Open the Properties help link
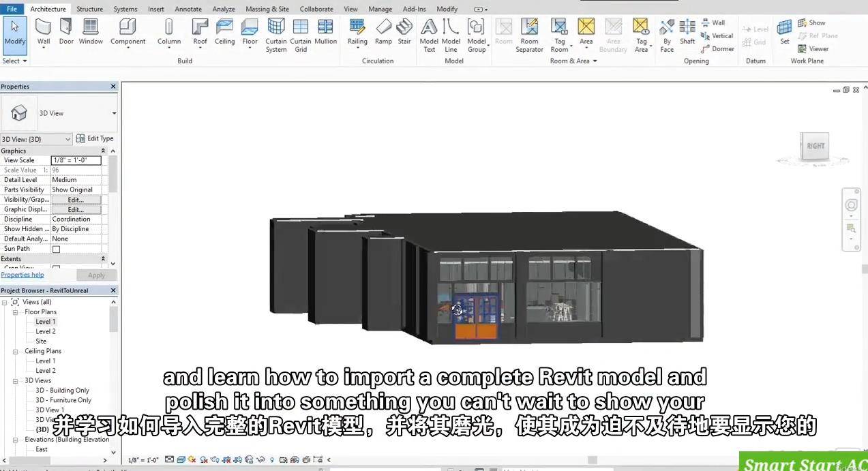Screen dimensions: 868x471 pos(23,275)
